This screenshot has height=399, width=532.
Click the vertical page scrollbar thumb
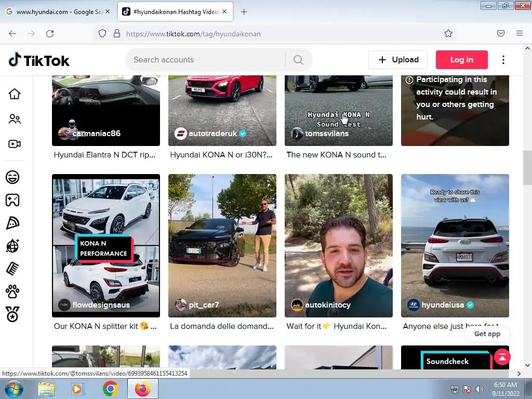tap(527, 168)
